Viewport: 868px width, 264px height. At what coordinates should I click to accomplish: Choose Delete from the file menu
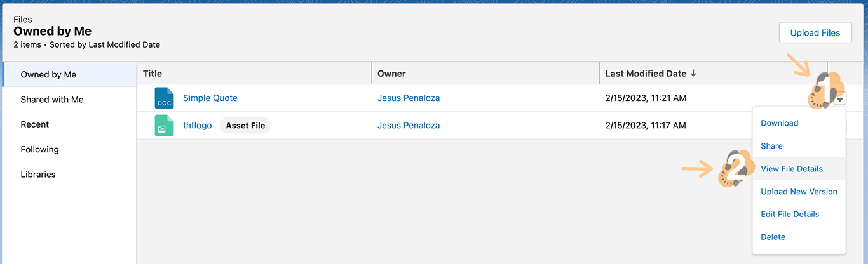click(x=773, y=237)
